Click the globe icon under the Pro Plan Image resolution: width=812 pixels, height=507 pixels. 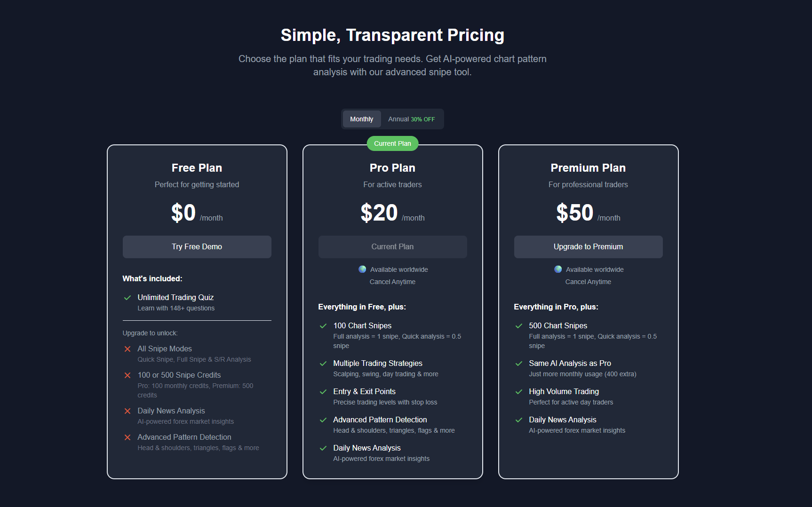[362, 269]
